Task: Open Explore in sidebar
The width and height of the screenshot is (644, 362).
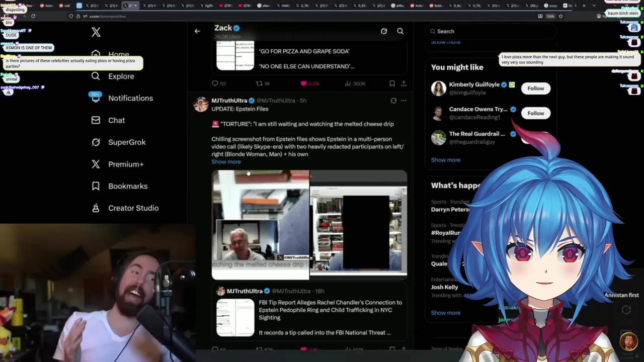Action: [x=121, y=76]
